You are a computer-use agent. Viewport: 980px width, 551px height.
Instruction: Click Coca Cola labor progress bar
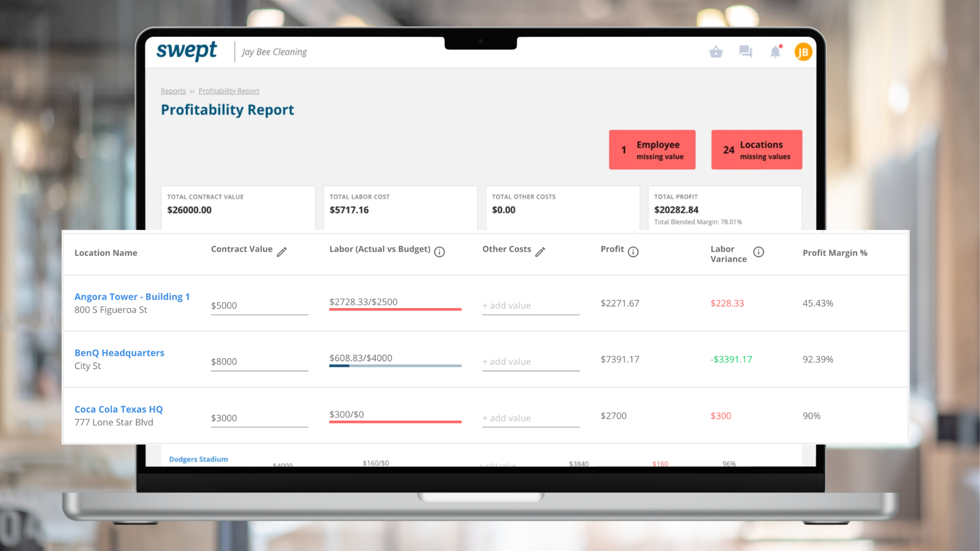tap(395, 422)
